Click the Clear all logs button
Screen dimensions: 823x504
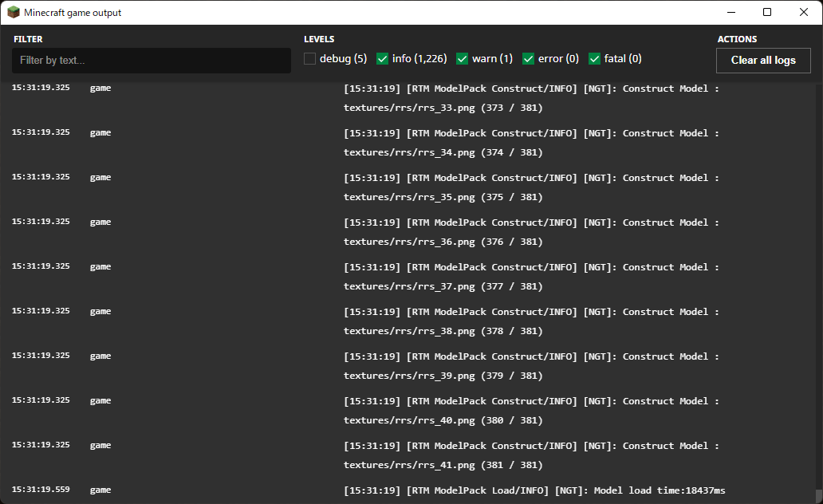763,61
